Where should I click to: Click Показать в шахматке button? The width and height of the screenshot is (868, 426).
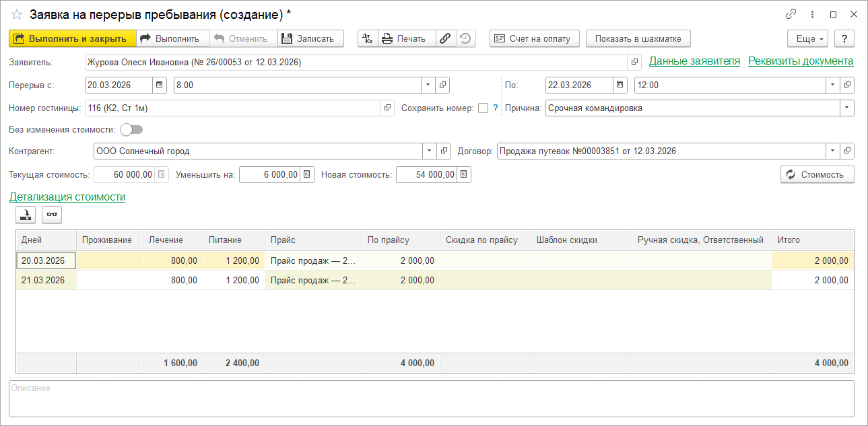point(638,38)
